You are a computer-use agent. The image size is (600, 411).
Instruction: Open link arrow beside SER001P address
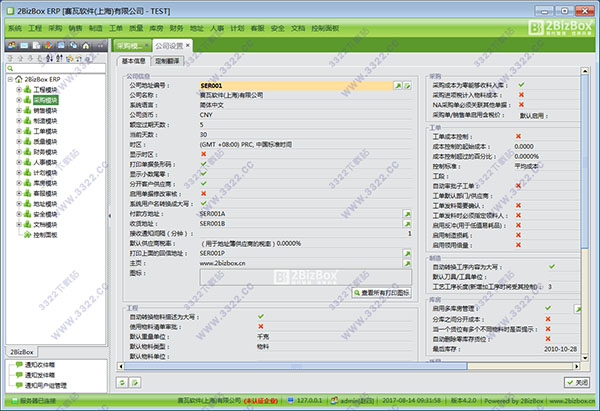pos(408,253)
